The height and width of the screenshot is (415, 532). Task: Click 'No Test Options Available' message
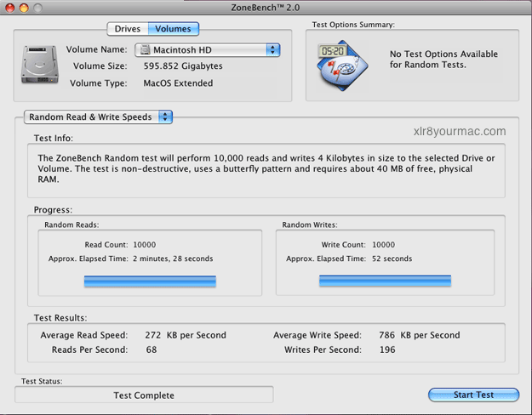coord(443,59)
